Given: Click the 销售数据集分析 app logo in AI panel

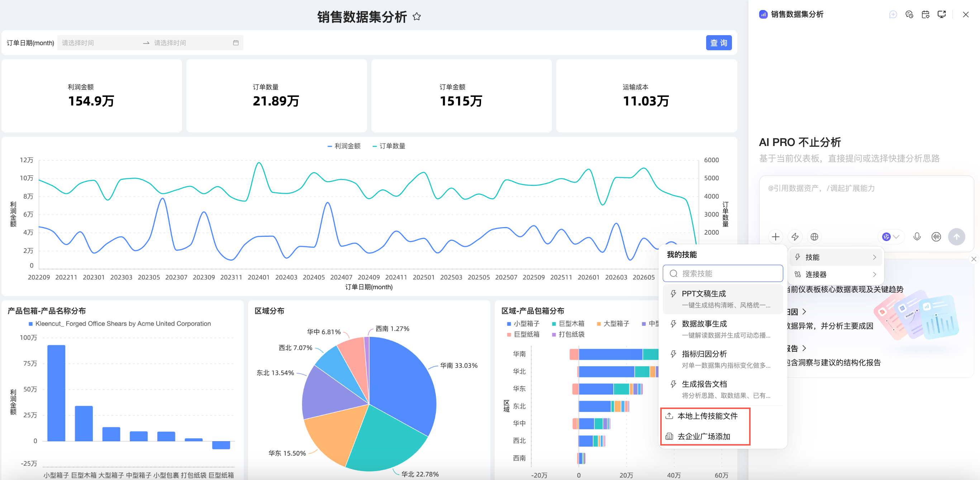Looking at the screenshot, I should [763, 14].
